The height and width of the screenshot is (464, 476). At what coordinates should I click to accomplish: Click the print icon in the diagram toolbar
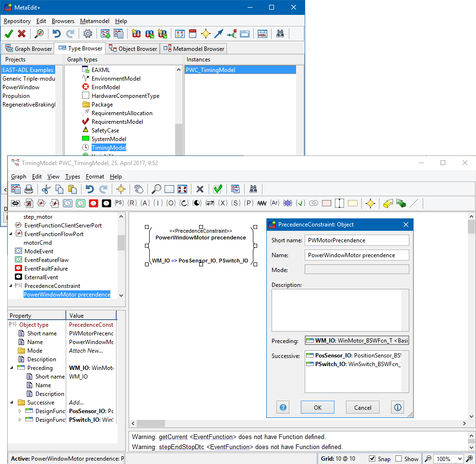[29, 189]
